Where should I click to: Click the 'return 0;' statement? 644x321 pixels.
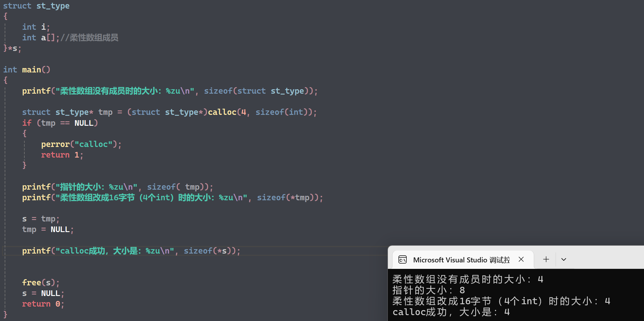(x=43, y=304)
